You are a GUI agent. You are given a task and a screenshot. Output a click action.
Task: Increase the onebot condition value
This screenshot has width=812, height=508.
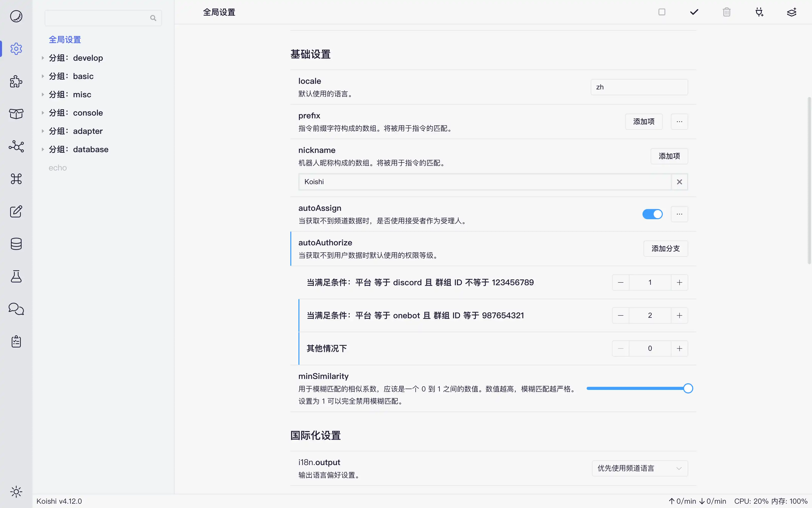pos(680,315)
